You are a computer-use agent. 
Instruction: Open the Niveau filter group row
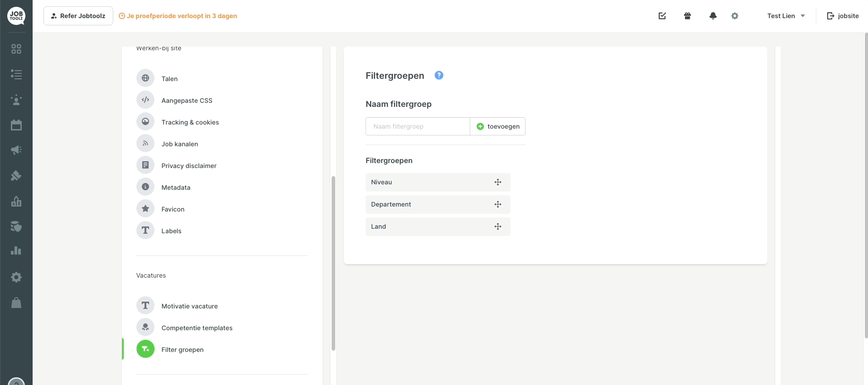pos(438,182)
